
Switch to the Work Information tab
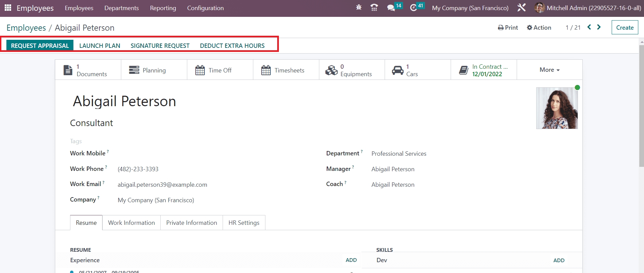click(x=131, y=223)
